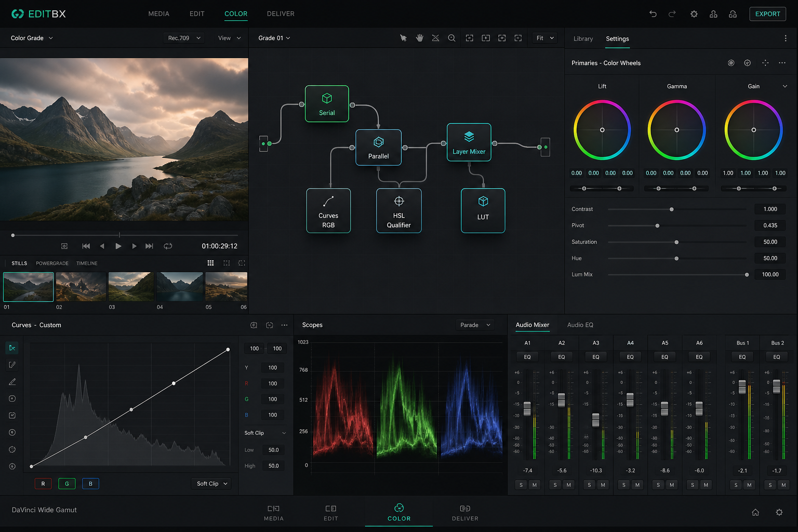This screenshot has height=532, width=798.
Task: Click the Primaries more options dots
Action: click(x=782, y=63)
